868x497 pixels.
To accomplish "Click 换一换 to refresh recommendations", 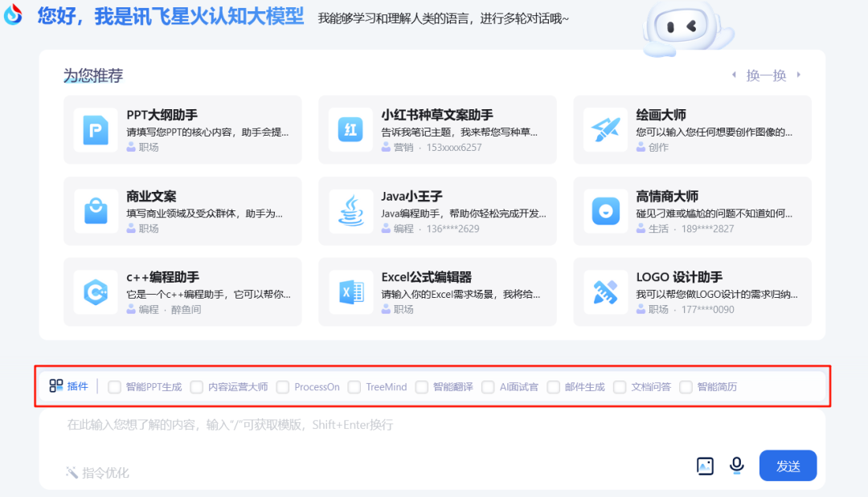I will pyautogui.click(x=766, y=75).
